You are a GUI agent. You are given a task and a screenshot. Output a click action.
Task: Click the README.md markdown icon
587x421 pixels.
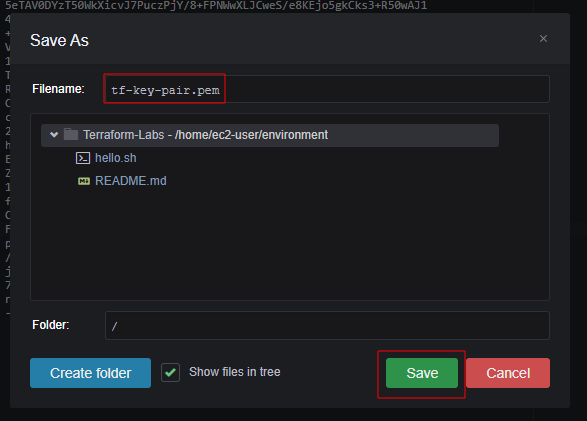point(83,181)
